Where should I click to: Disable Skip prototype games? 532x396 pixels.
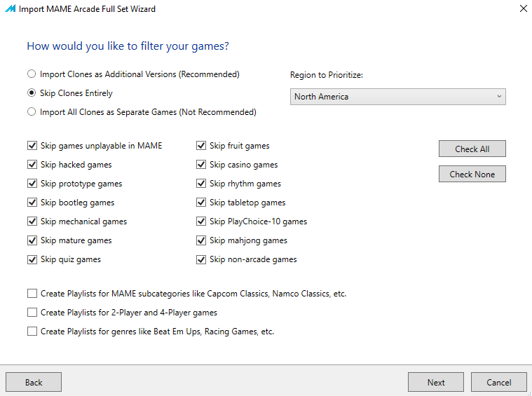tap(32, 184)
